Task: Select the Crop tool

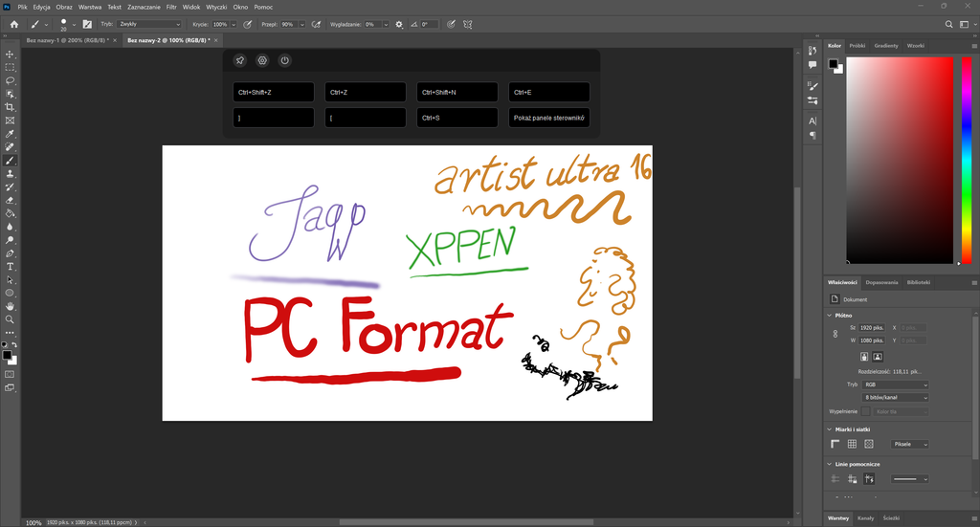Action: tap(10, 107)
